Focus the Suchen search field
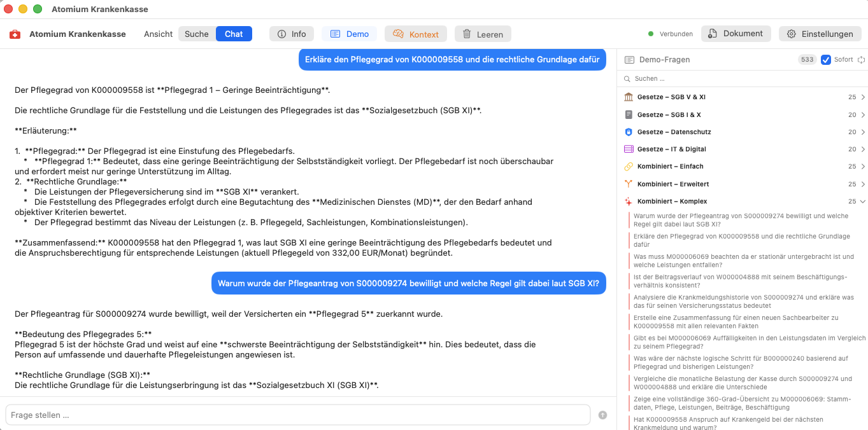The image size is (868, 430). coord(742,79)
